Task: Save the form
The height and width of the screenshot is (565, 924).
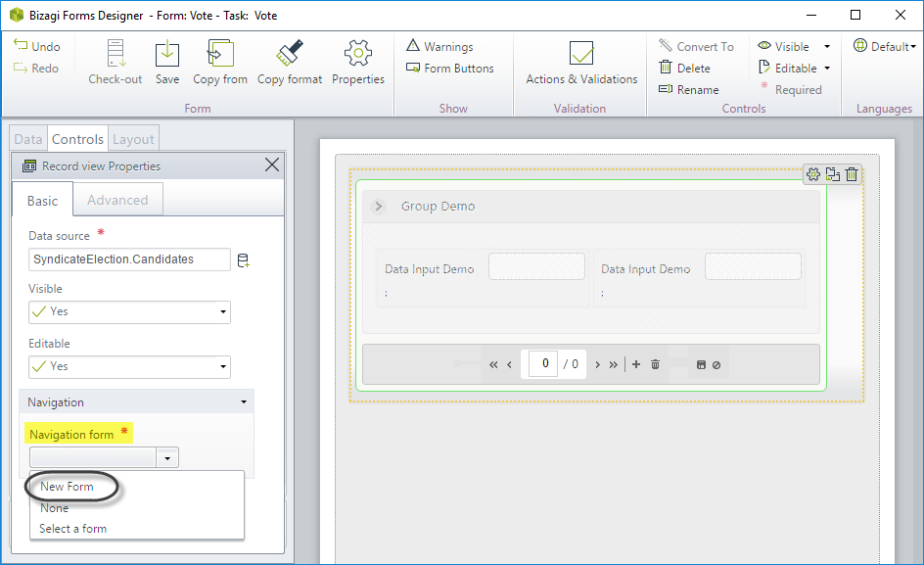Action: pos(167,63)
